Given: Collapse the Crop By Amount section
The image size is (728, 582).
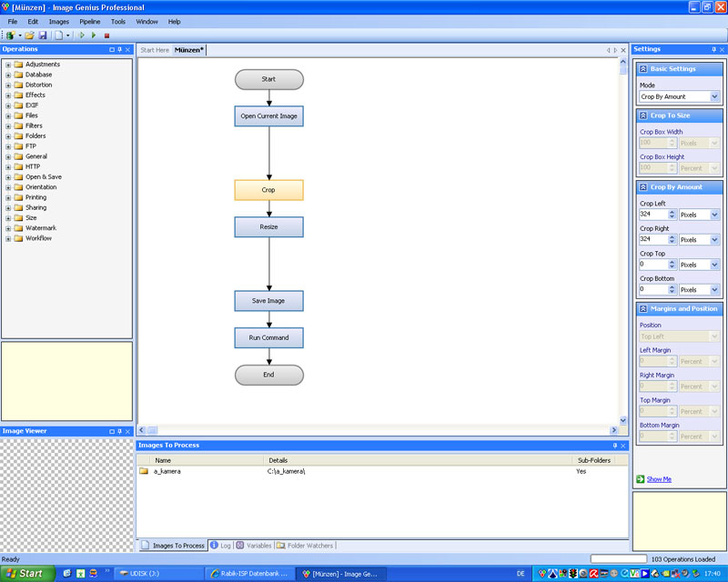Looking at the screenshot, I should pos(643,187).
